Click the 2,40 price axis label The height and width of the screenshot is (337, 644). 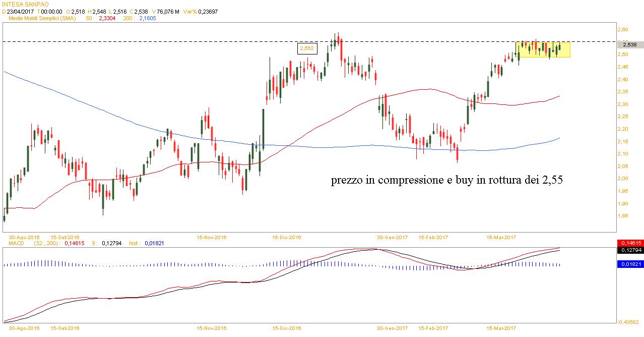point(624,79)
